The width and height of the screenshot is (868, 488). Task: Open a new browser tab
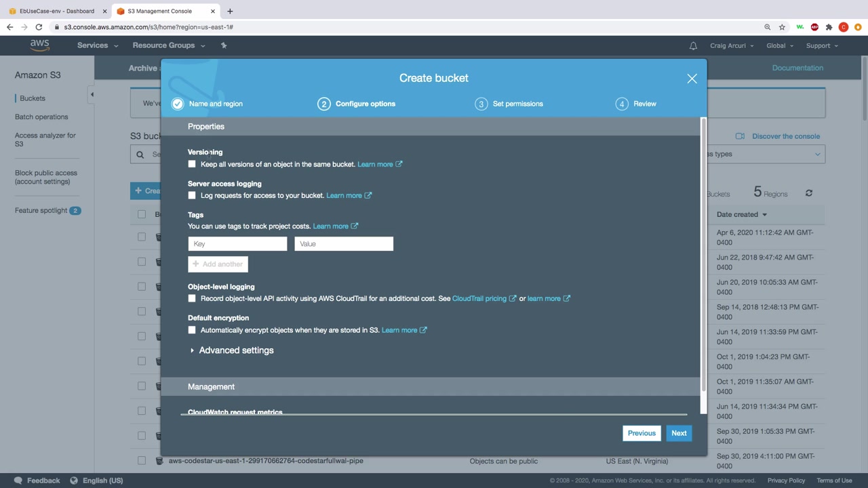click(230, 11)
